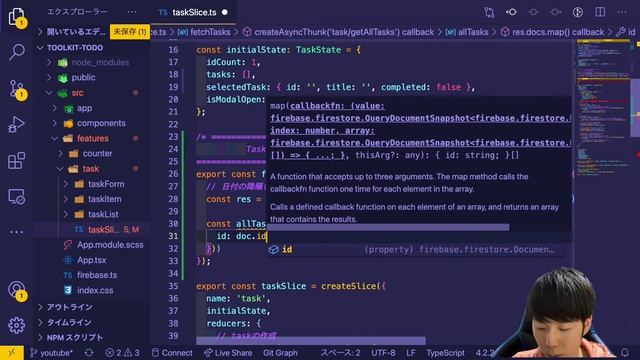The height and width of the screenshot is (360, 640).
Task: Expand the counter folder
Action: click(97, 153)
